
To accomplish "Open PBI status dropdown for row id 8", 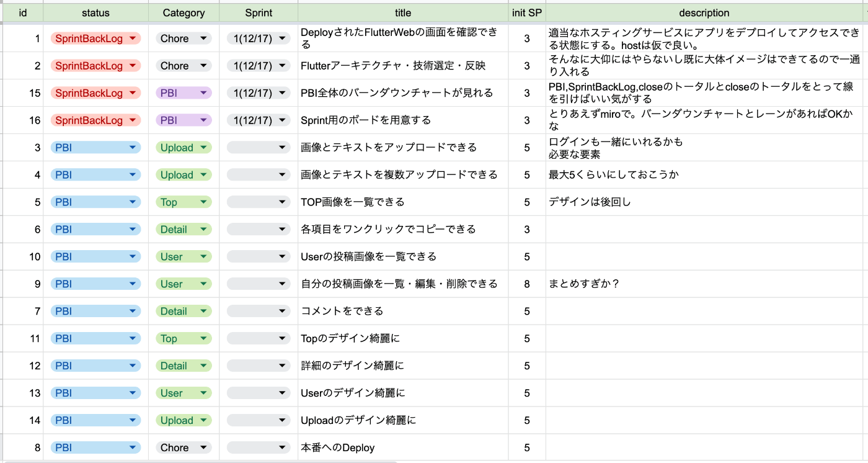I will pyautogui.click(x=96, y=448).
